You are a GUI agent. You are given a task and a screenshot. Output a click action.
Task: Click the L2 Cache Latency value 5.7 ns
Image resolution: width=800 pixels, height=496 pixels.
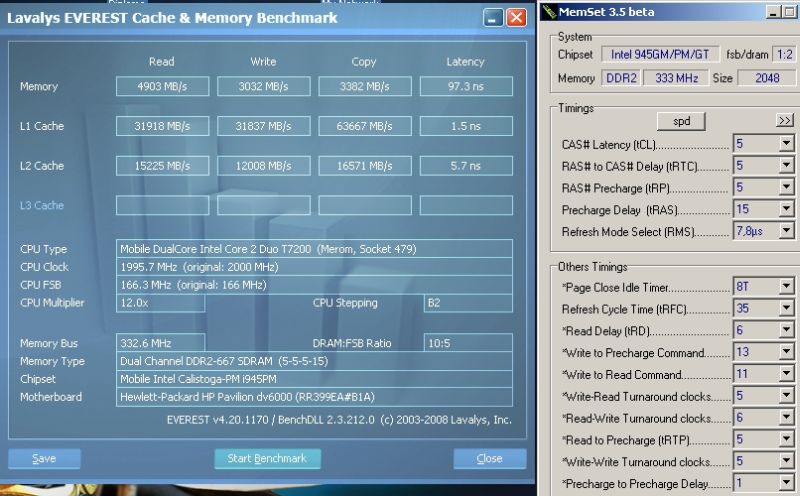point(466,166)
